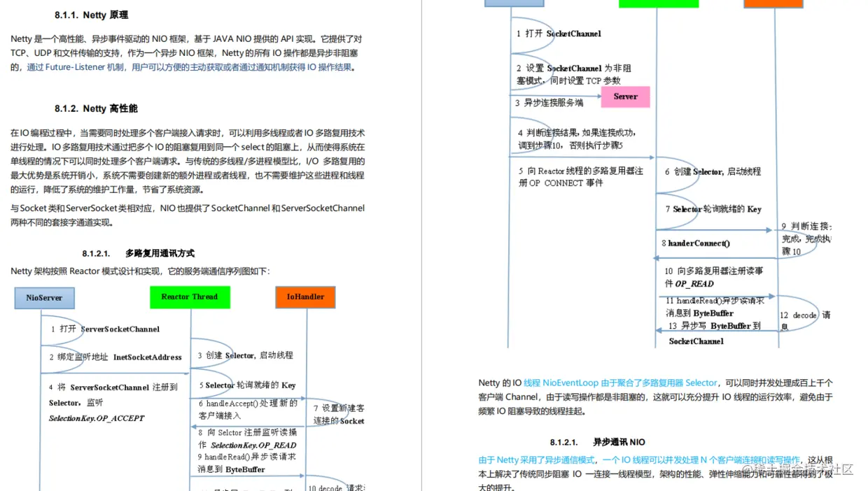Click step "9 handleRead()异步读请求"
Screen dimensions: 868x491
pyautogui.click(x=248, y=457)
